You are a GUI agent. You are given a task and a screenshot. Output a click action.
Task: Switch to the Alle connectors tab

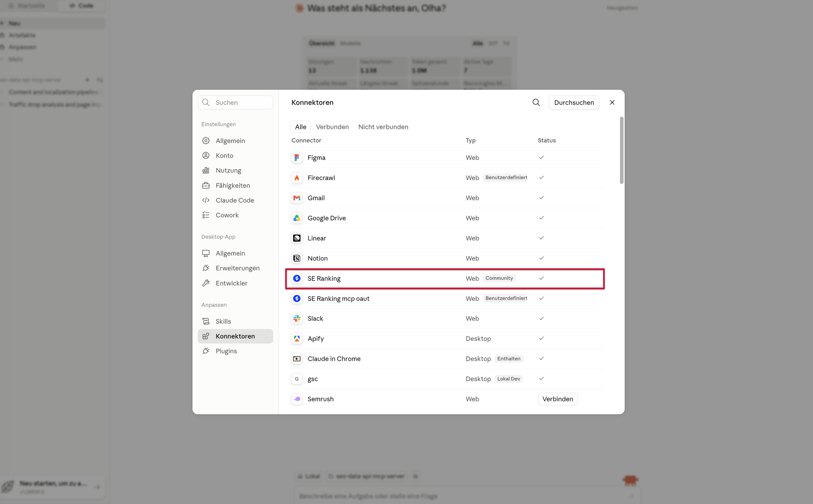[300, 127]
